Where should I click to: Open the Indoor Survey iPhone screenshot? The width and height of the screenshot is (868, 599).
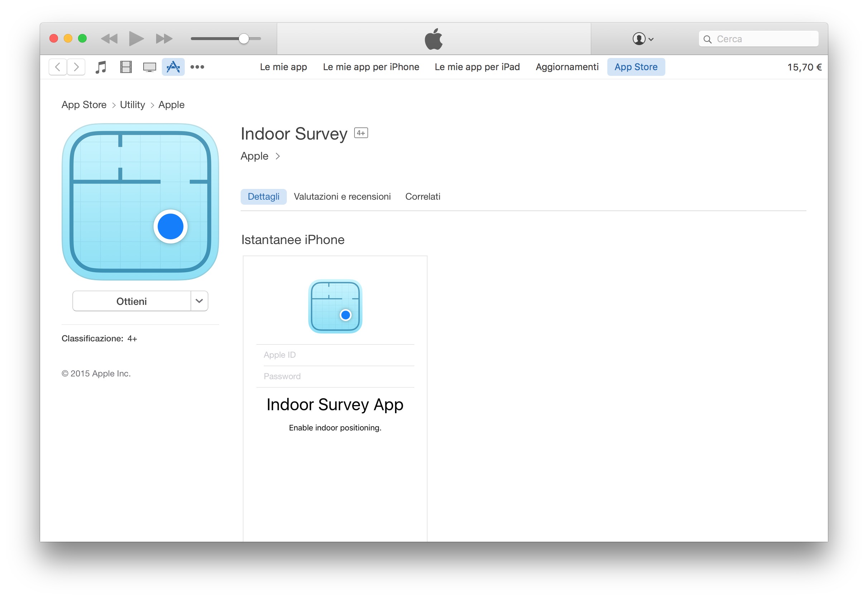pos(335,398)
